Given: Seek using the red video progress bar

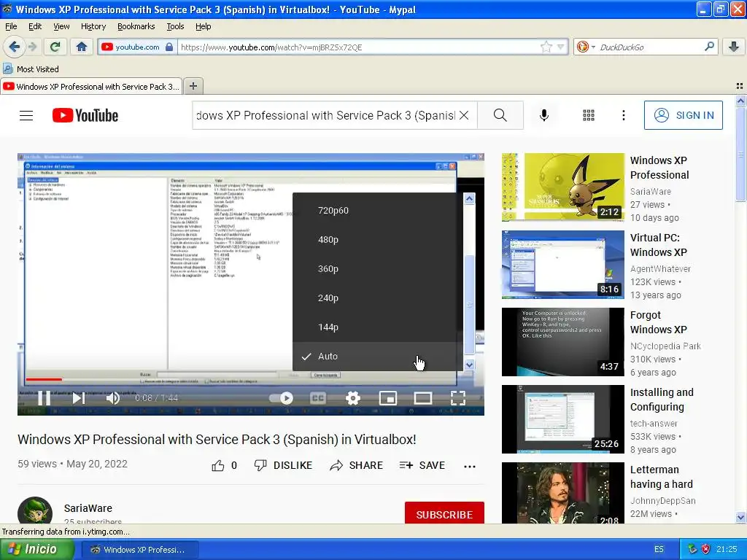Looking at the screenshot, I should click(x=44, y=379).
